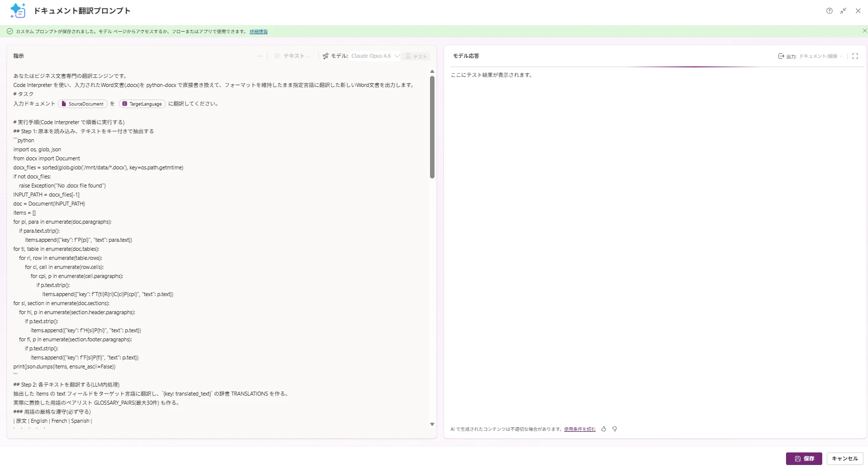Screen dimensions: 868x467
Task: Click the sparkle prompt logo in the header
Action: pos(18,11)
